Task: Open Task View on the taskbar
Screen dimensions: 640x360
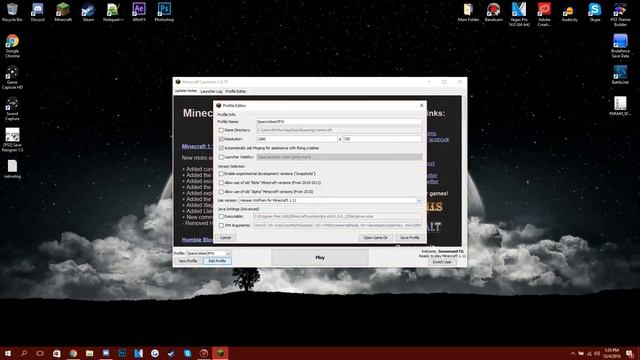Action: pyautogui.click(x=40, y=353)
